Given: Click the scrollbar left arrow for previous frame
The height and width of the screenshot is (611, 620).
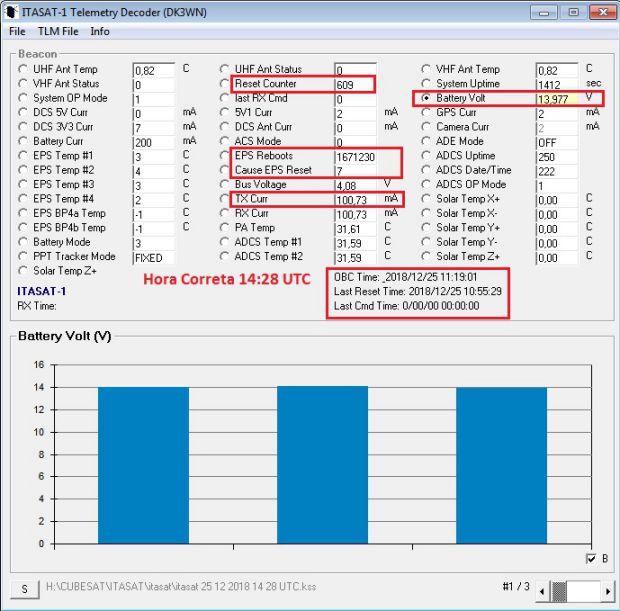Looking at the screenshot, I should 544,589.
